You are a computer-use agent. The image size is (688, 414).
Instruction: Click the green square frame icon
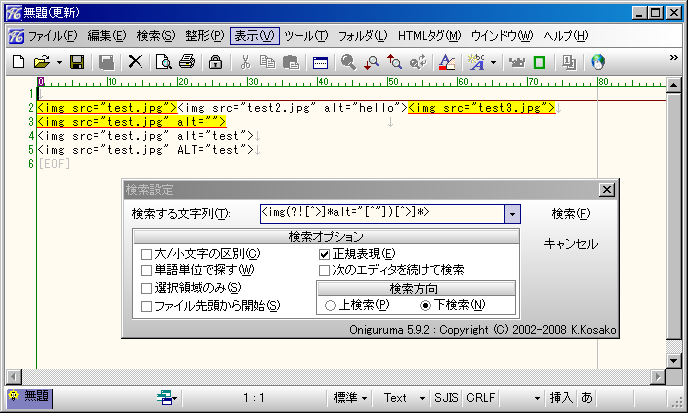click(x=539, y=62)
